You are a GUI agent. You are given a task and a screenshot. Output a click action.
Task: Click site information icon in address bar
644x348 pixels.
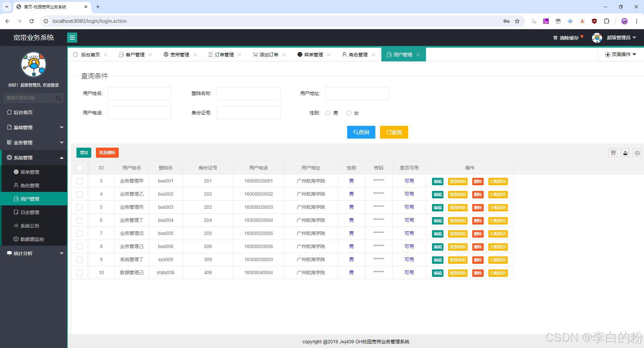(x=46, y=21)
